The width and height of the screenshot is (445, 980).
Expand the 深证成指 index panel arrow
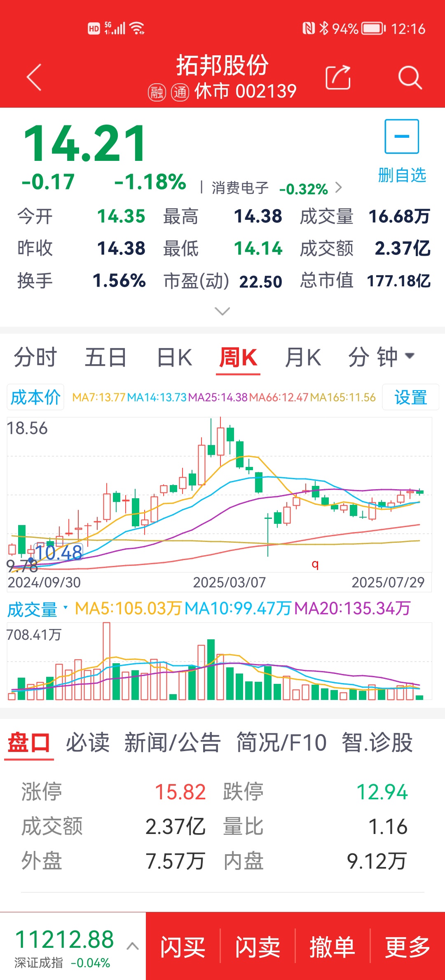132,946
